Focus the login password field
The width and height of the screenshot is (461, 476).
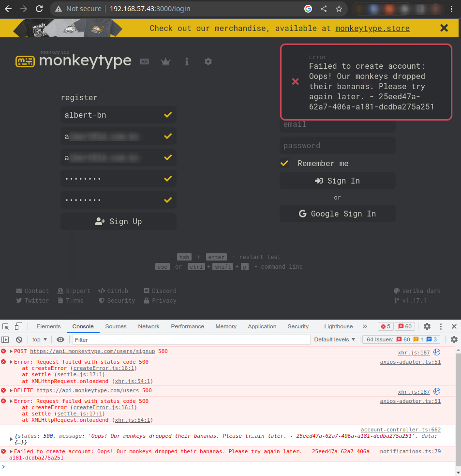338,145
